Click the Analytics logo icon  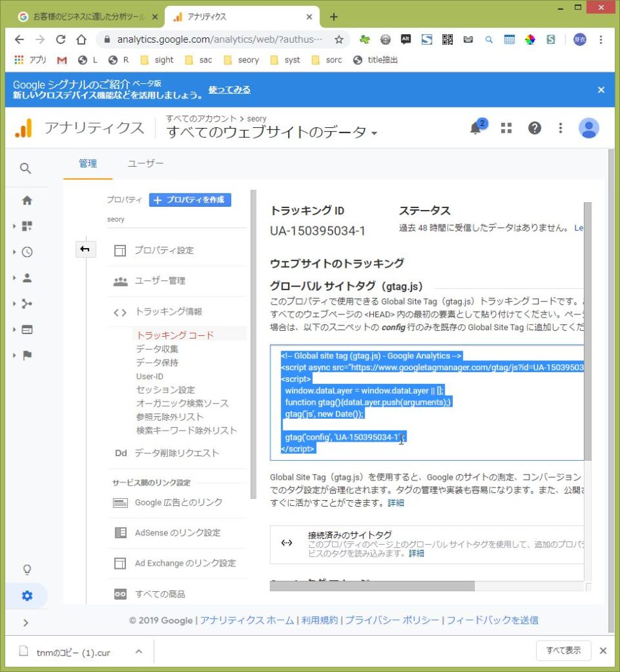tap(24, 128)
